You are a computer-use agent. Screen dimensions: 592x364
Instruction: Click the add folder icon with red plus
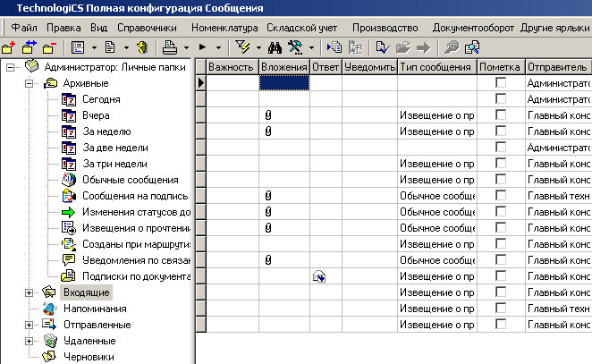coord(8,47)
